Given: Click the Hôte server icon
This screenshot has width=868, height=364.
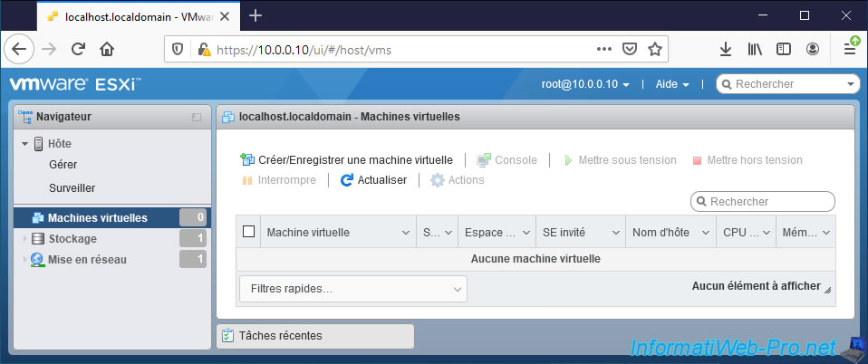Looking at the screenshot, I should pyautogui.click(x=38, y=144).
